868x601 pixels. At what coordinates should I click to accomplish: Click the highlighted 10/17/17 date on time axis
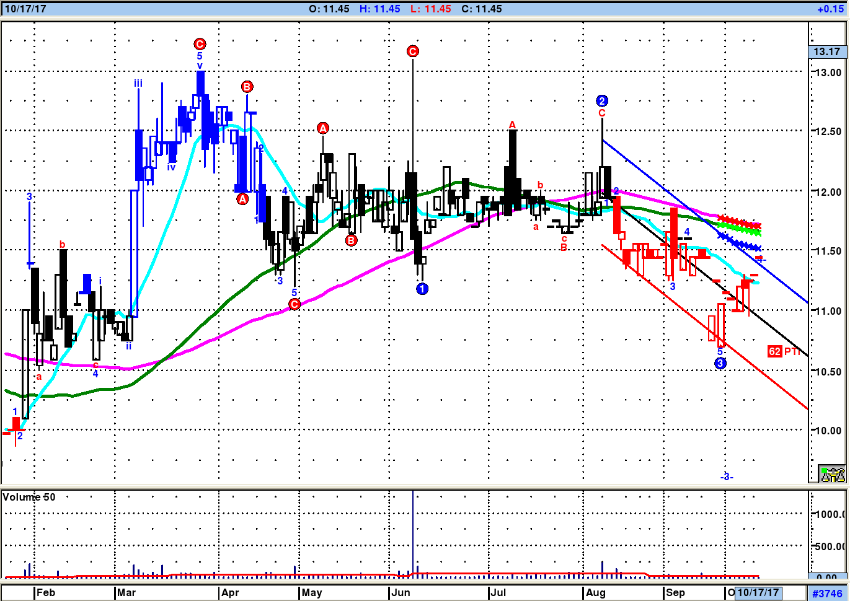coord(758,593)
